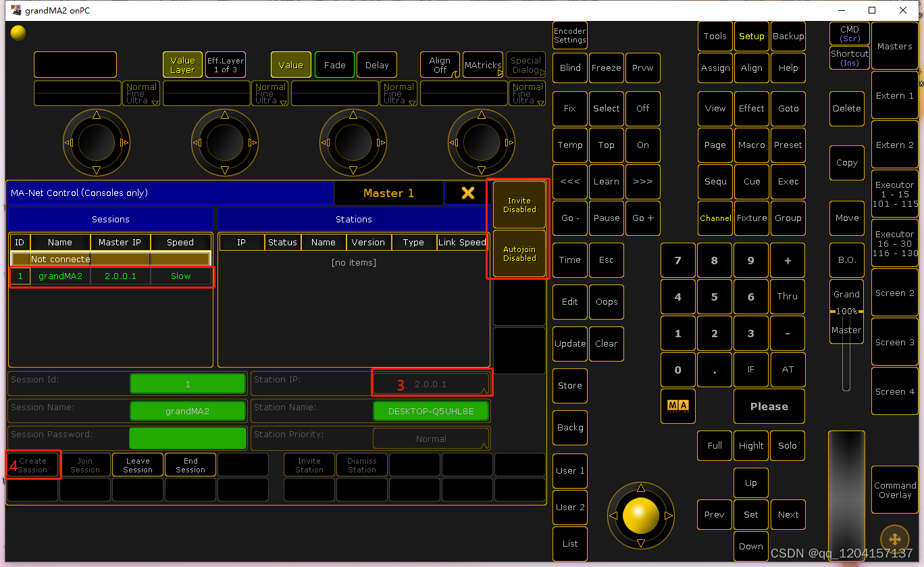
Task: Select the Delay layer button
Action: click(x=377, y=65)
